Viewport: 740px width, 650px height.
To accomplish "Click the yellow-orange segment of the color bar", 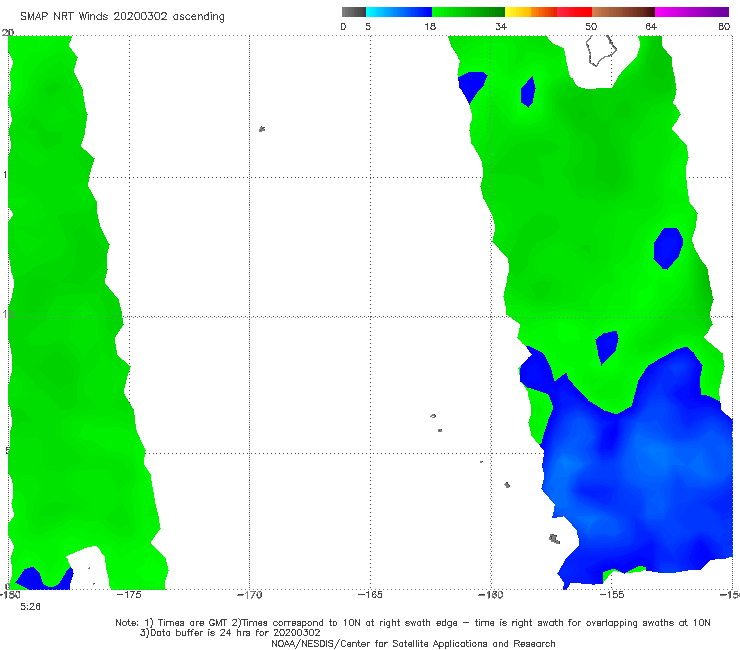I will tap(530, 12).
